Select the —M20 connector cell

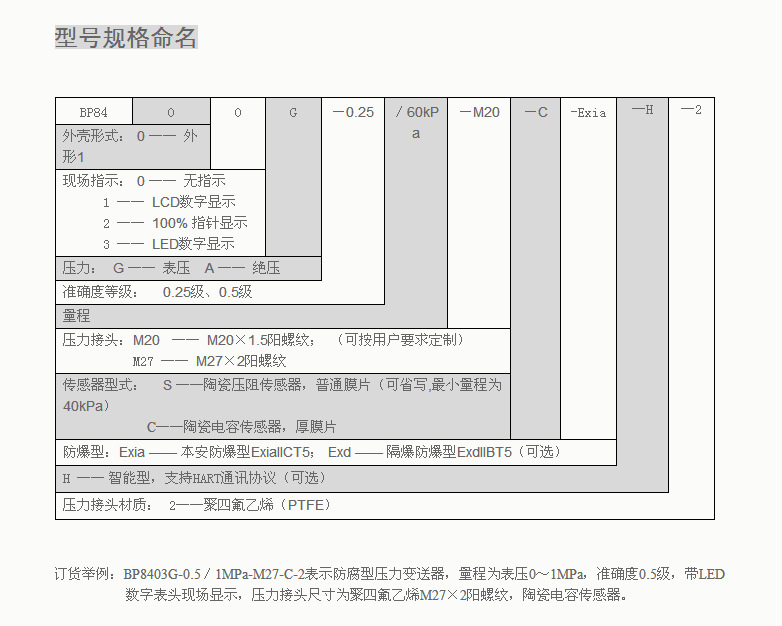point(479,112)
